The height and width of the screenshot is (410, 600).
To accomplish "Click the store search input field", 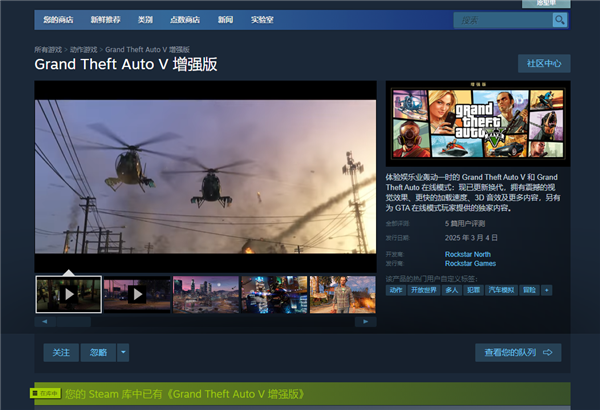I will 500,20.
